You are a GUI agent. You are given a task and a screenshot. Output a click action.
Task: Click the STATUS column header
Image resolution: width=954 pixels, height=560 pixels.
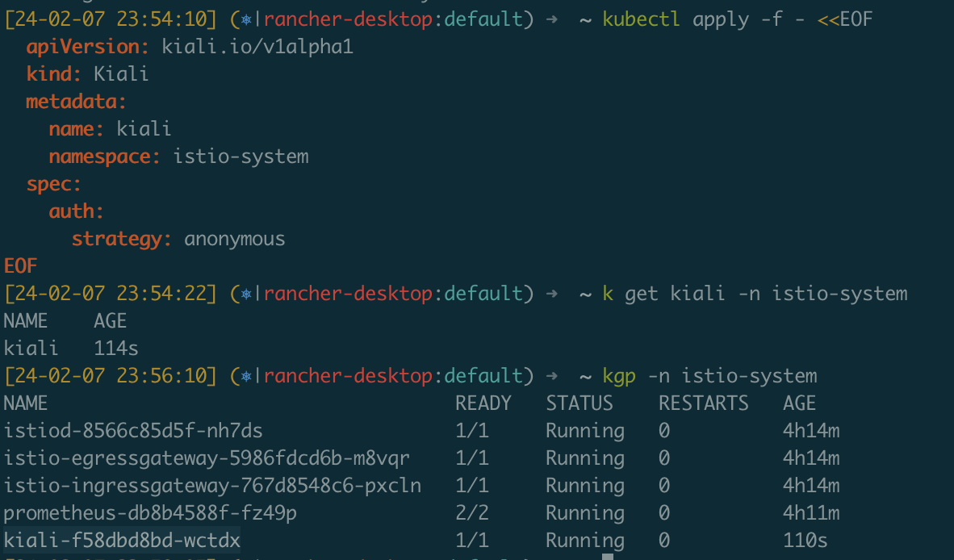pos(580,403)
